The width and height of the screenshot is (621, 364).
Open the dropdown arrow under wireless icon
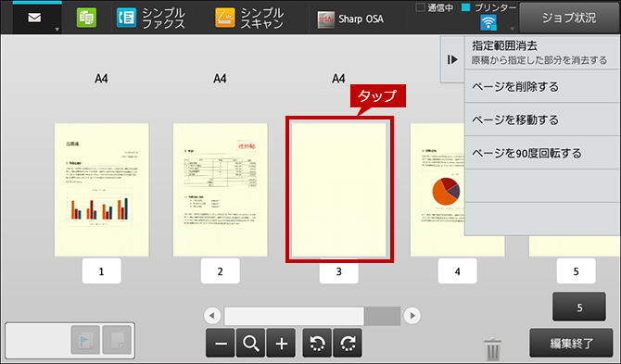tap(512, 29)
